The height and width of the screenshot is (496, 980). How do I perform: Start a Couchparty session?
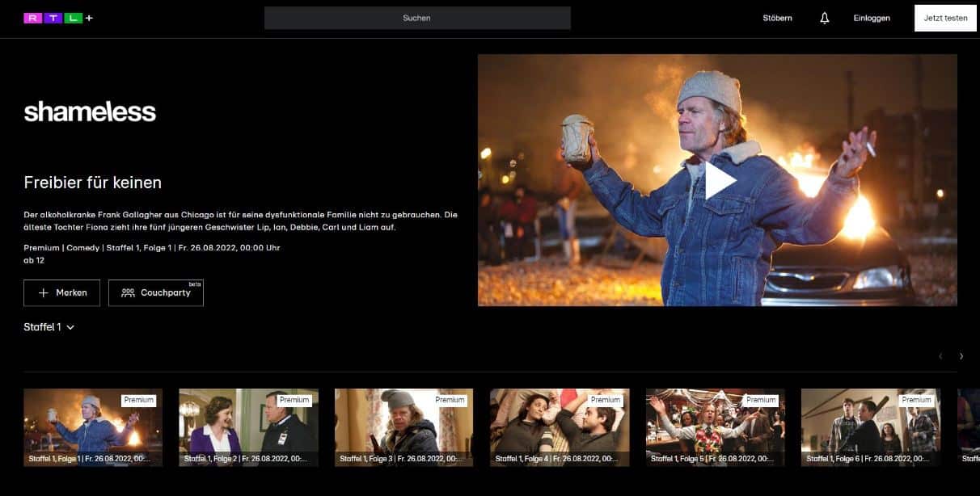pyautogui.click(x=156, y=292)
